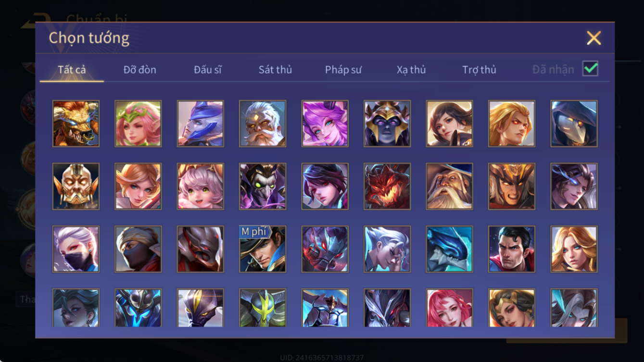
Task: Choose the wizard with pointed hat
Action: tap(449, 186)
